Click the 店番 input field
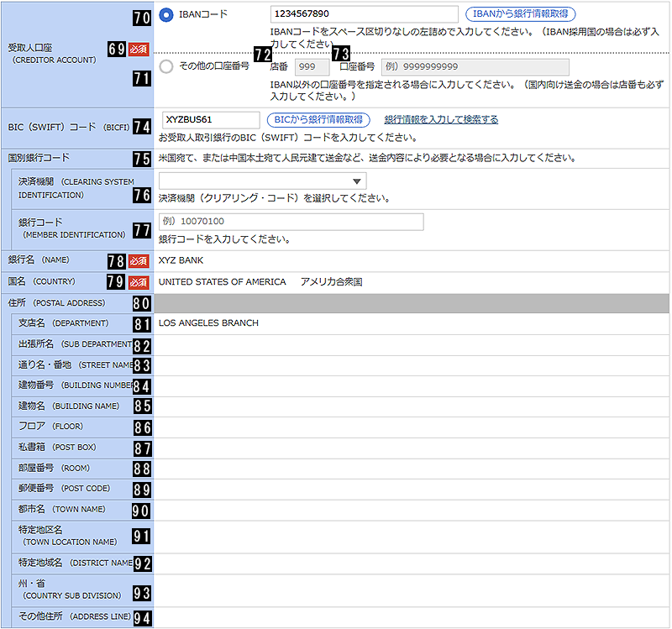The width and height of the screenshot is (672, 629). (x=312, y=67)
